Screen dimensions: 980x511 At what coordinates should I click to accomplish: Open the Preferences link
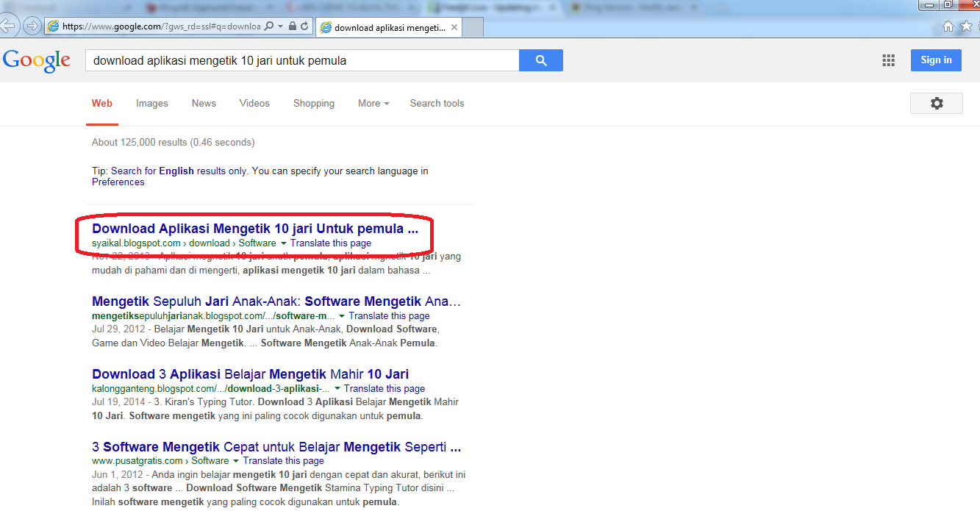(118, 182)
